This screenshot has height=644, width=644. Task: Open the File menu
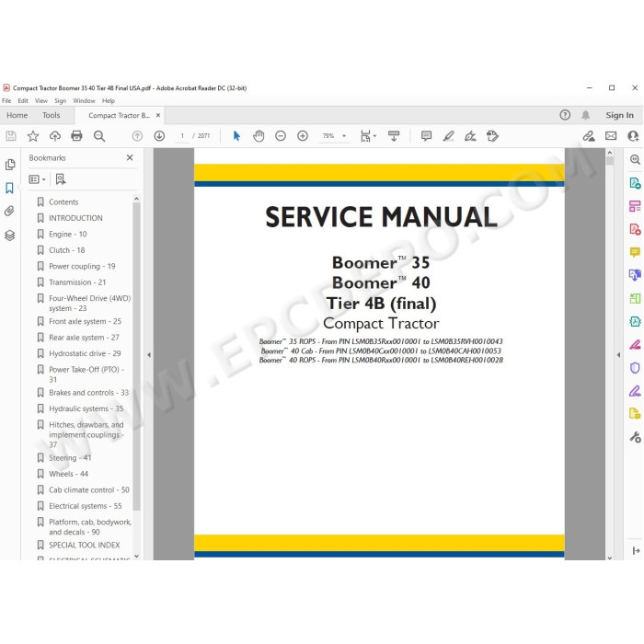pyautogui.click(x=6, y=100)
